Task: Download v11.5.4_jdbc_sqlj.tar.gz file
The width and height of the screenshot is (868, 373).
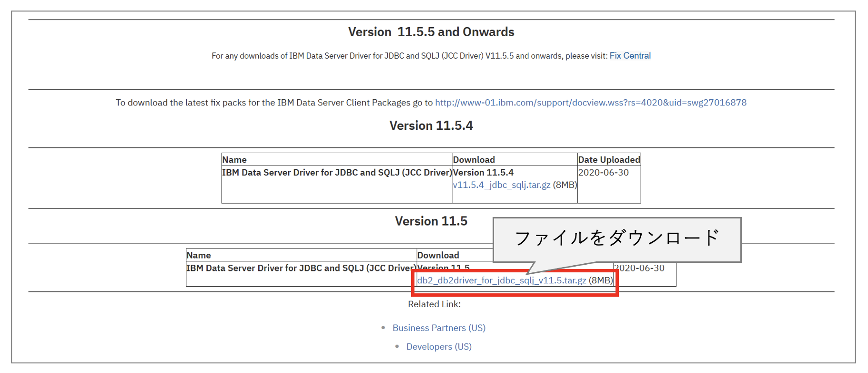Action: 502,185
